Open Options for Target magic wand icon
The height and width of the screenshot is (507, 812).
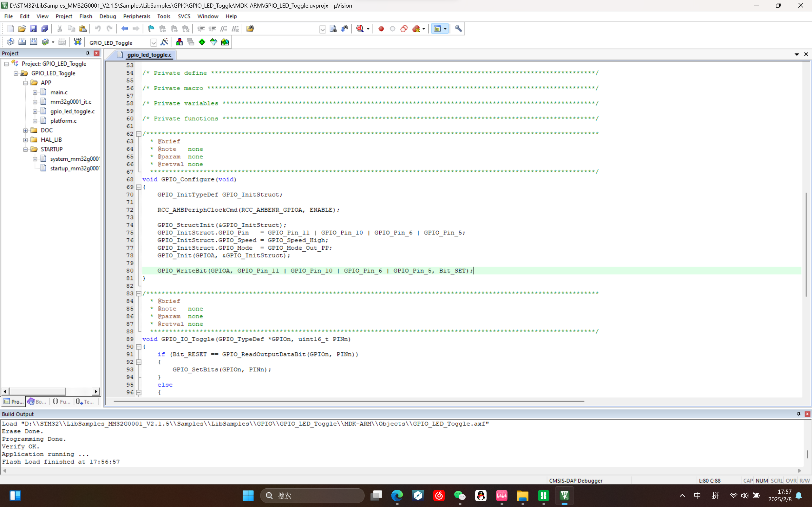point(164,42)
